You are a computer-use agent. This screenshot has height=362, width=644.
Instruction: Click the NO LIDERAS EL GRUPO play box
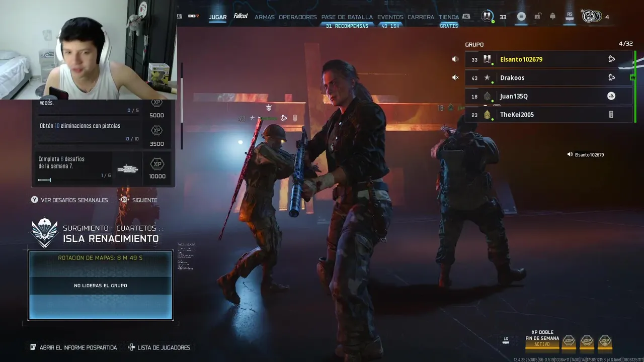click(x=101, y=286)
